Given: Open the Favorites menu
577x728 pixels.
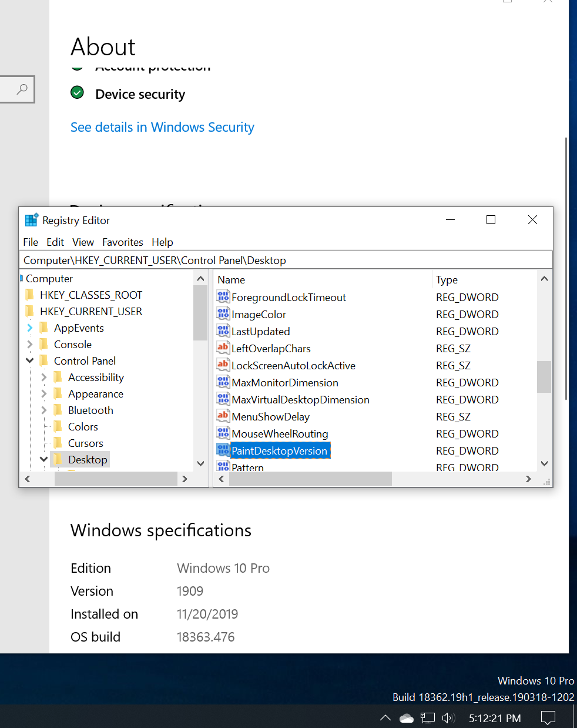Looking at the screenshot, I should (123, 242).
